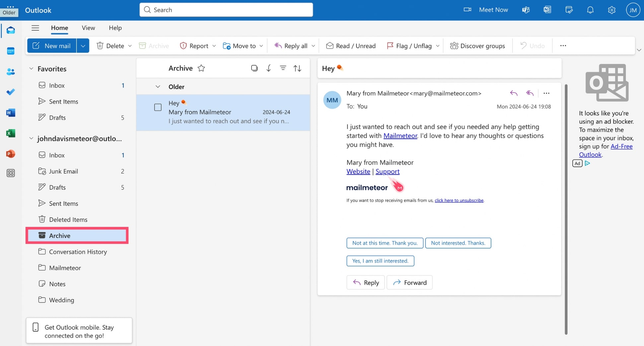The image size is (644, 346).
Task: Open Settings gear icon
Action: [x=611, y=10]
